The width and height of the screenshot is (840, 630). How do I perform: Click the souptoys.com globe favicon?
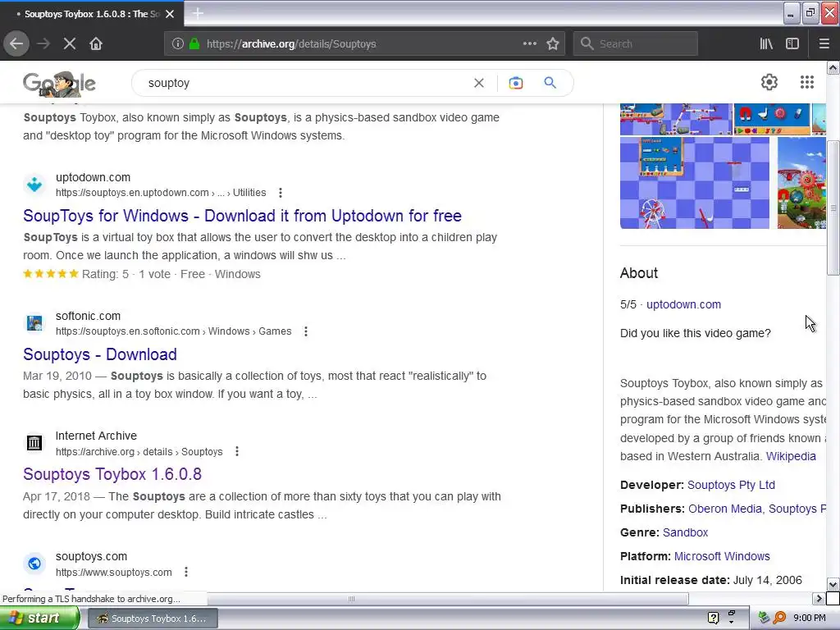point(34,564)
